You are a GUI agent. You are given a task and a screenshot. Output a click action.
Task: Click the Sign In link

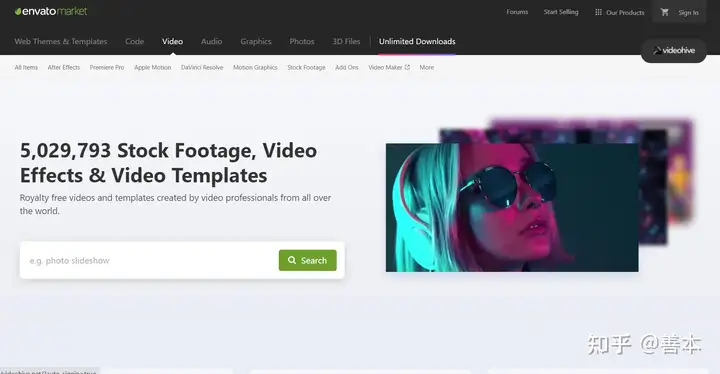pyautogui.click(x=688, y=12)
